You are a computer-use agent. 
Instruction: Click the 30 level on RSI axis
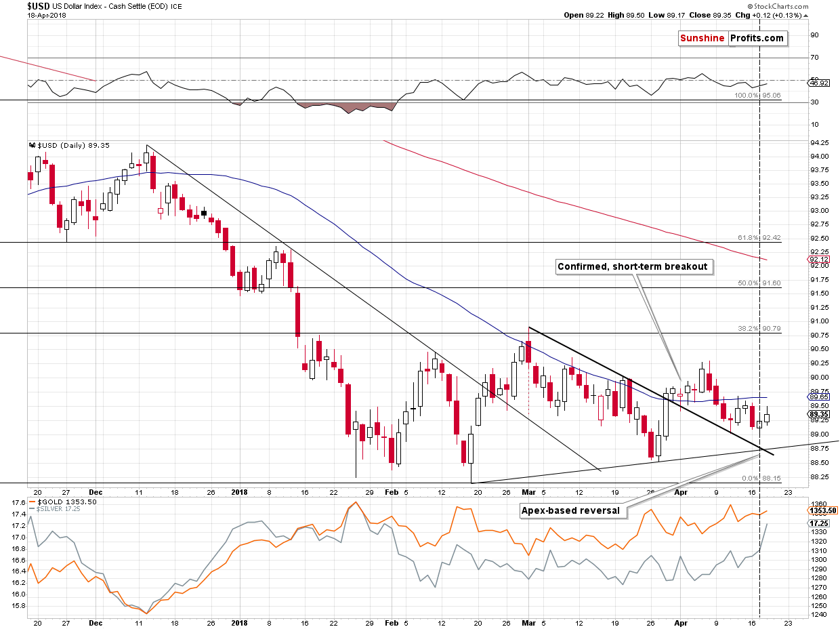pos(814,102)
